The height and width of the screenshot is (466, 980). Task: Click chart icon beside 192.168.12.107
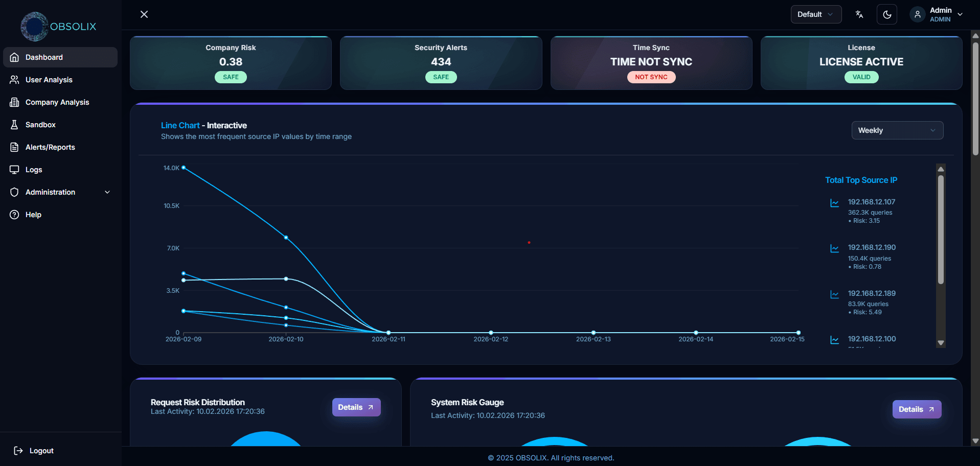pos(834,203)
